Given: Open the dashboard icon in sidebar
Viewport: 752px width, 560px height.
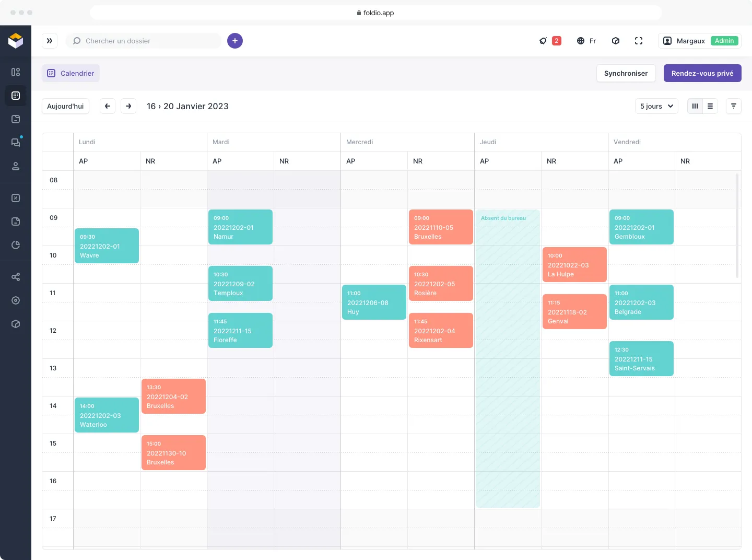Looking at the screenshot, I should click(16, 72).
